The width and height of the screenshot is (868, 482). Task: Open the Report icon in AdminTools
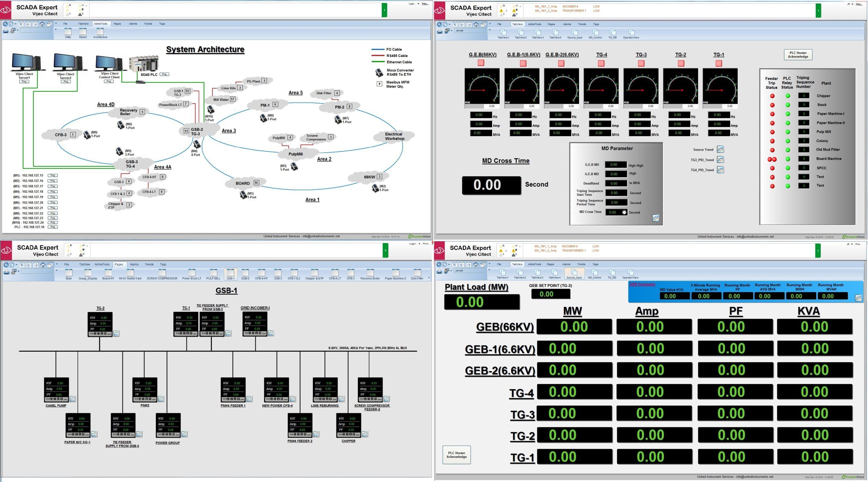click(x=83, y=32)
